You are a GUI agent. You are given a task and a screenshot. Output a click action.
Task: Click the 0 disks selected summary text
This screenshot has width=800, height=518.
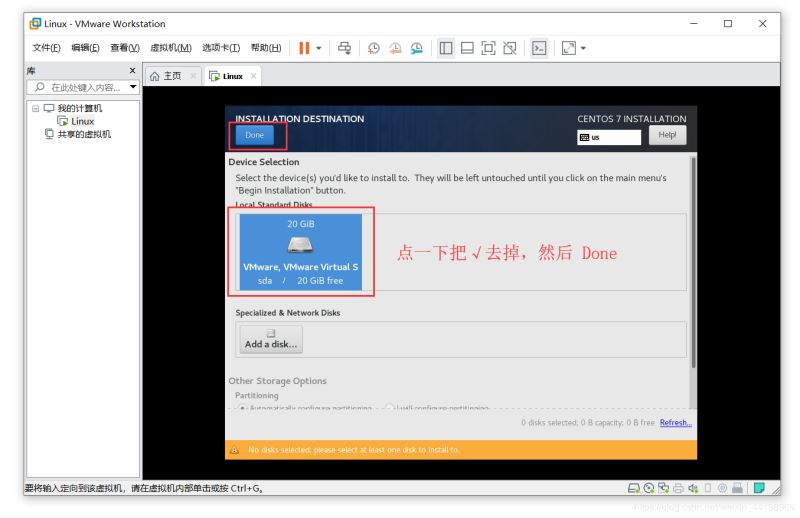(587, 423)
